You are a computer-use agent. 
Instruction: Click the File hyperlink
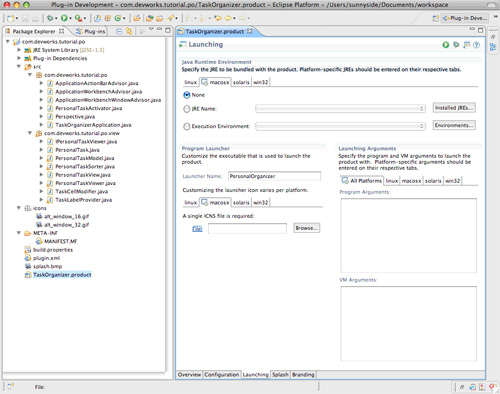[197, 229]
